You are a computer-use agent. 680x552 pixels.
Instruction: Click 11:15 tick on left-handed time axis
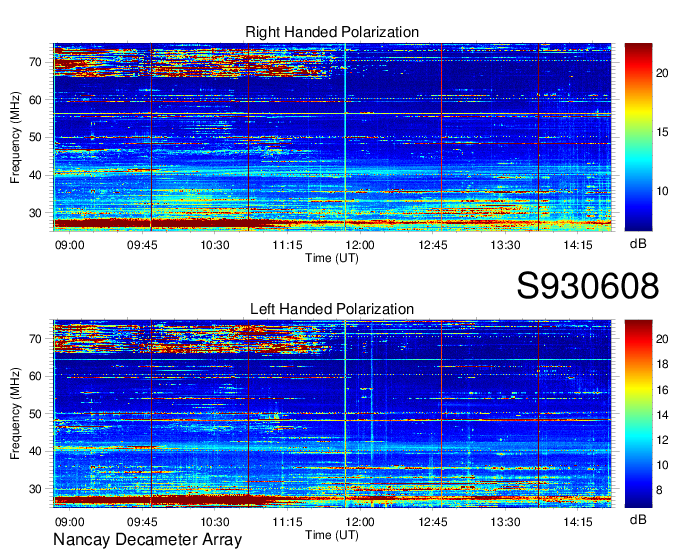point(288,522)
